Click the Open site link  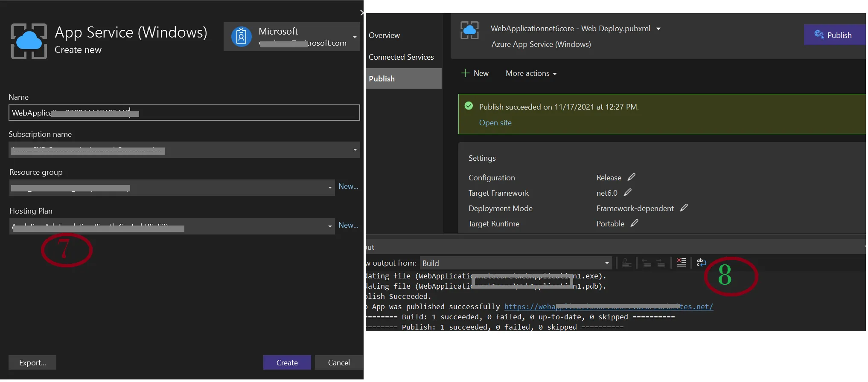pyautogui.click(x=495, y=123)
